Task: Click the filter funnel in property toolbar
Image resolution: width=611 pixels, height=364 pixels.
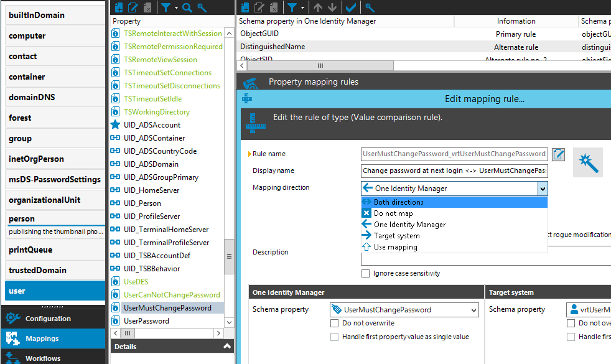Action: pos(166,7)
